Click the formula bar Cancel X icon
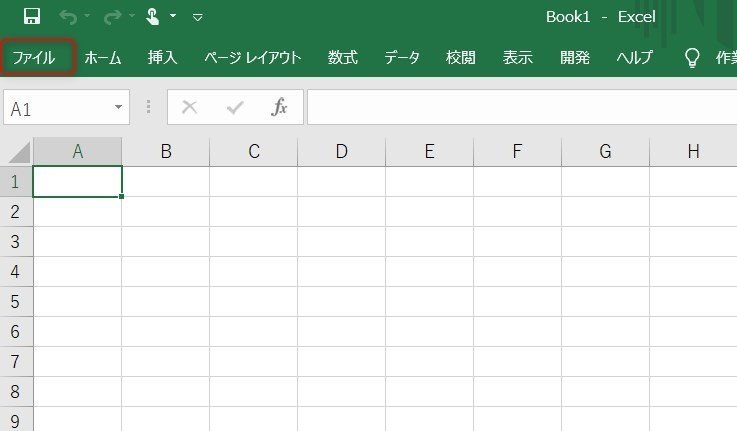Image resolution: width=737 pixels, height=431 pixels. 190,108
